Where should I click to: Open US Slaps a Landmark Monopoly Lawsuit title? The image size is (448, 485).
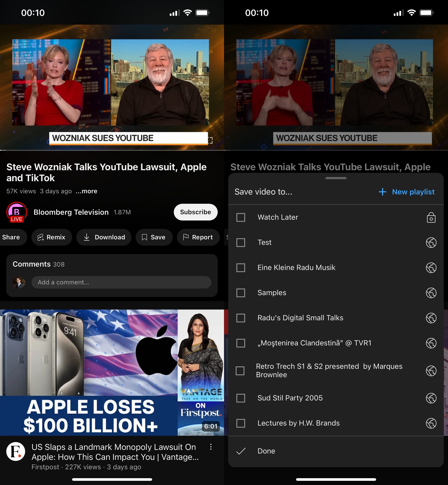click(115, 452)
